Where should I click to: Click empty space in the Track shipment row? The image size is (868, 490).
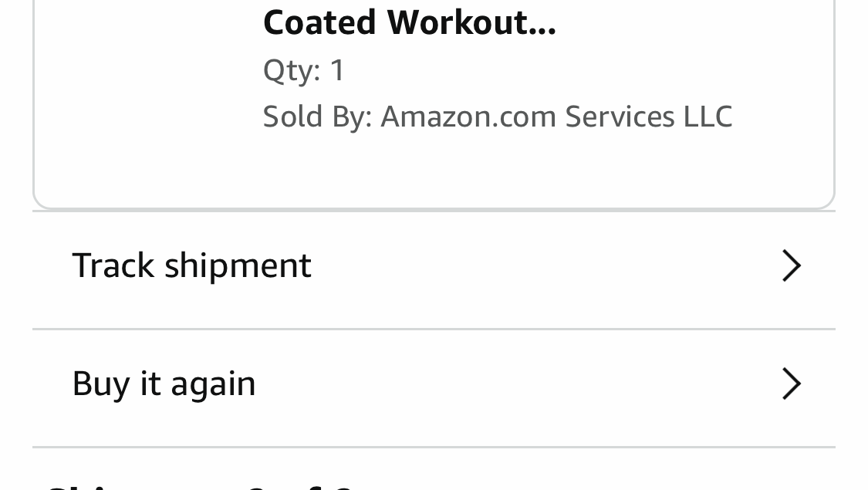pyautogui.click(x=540, y=265)
